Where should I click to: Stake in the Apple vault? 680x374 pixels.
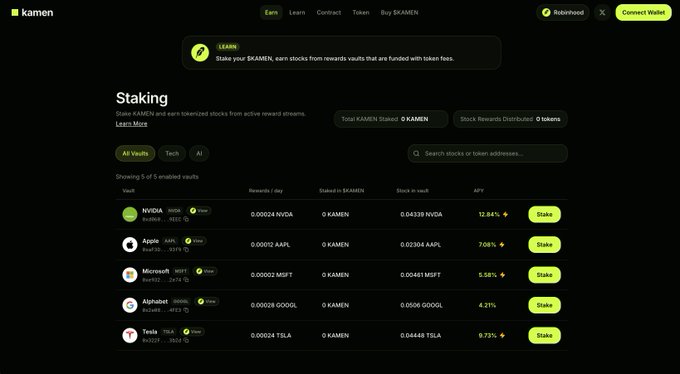pyautogui.click(x=544, y=245)
